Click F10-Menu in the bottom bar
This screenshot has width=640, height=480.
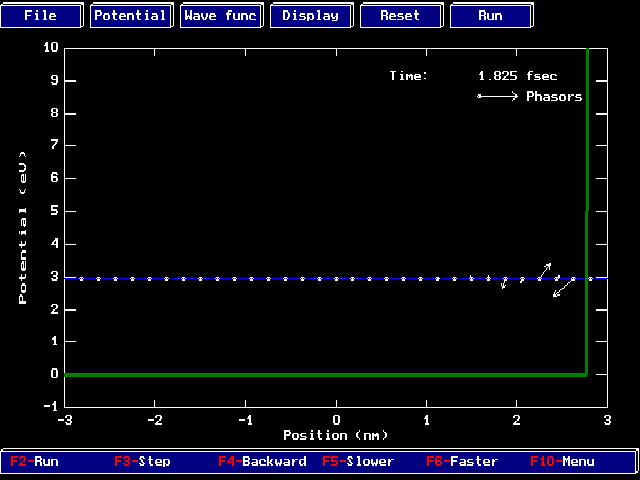(x=562, y=461)
